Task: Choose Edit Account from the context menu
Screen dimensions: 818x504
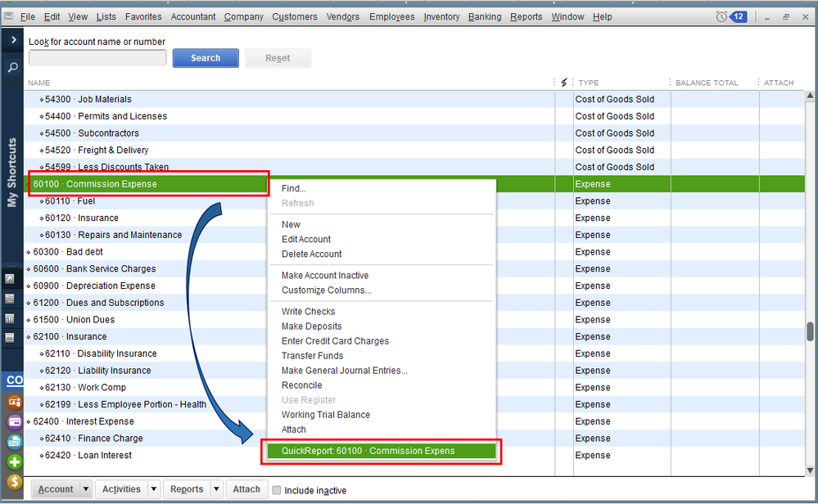Action: 308,239
